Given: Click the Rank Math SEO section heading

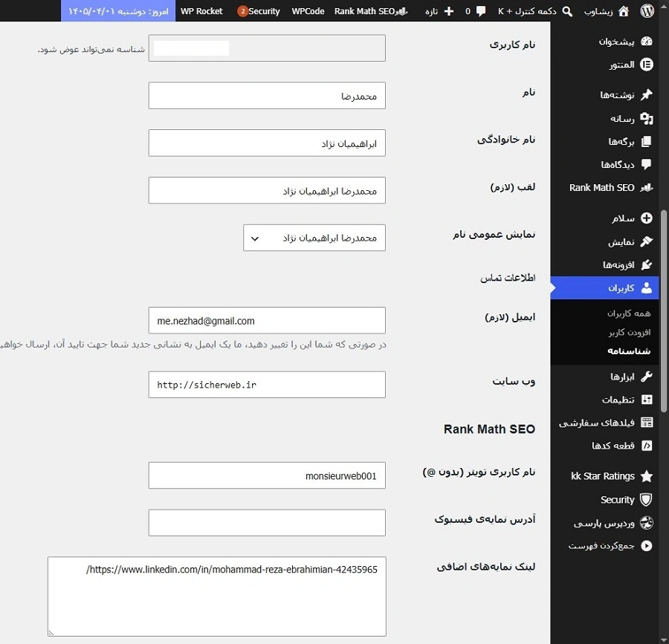Looking at the screenshot, I should [x=489, y=429].
